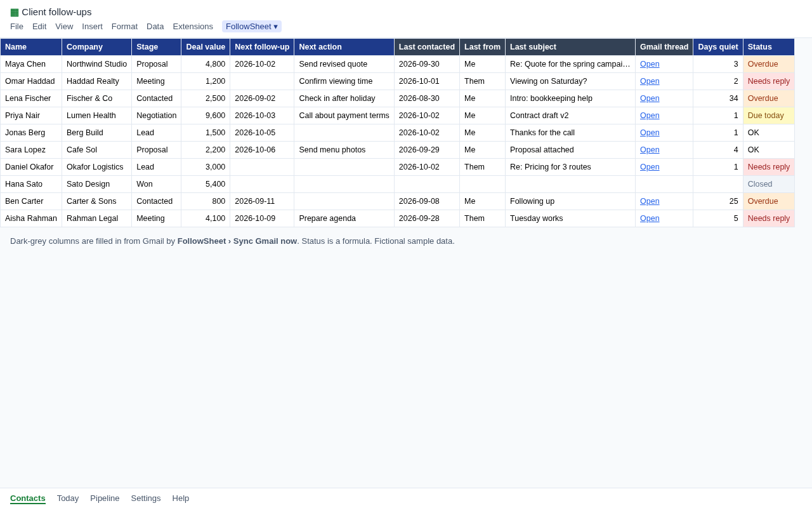Select 'Send revised quote' next action cell
This screenshot has height=508, width=812.
[x=344, y=64]
